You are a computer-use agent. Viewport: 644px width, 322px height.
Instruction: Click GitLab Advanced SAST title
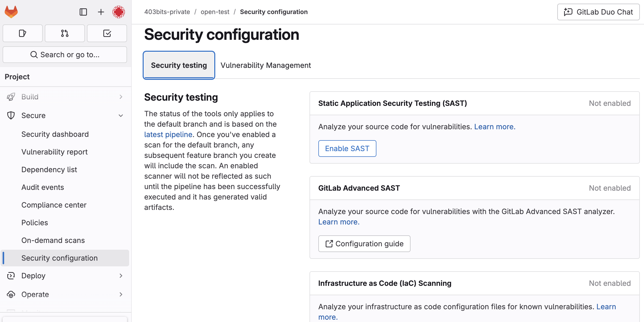(x=359, y=188)
